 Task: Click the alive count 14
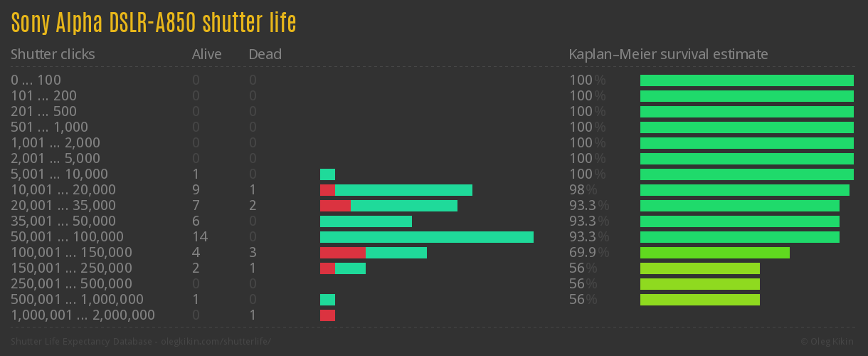(x=199, y=237)
